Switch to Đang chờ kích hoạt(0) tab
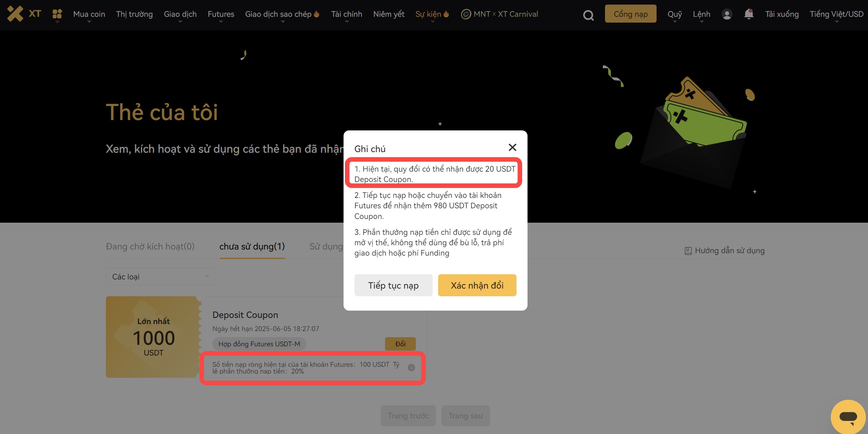The image size is (868, 434). (x=150, y=246)
